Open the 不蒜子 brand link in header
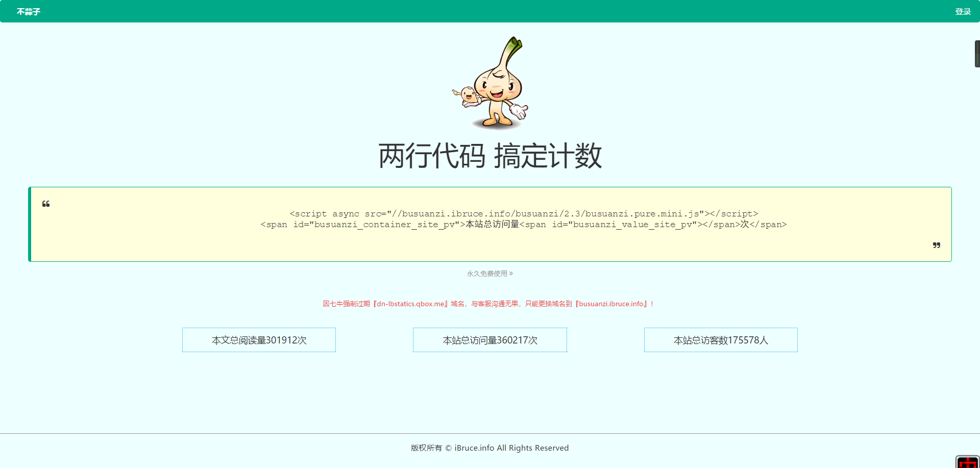This screenshot has height=468, width=980. 29,11
